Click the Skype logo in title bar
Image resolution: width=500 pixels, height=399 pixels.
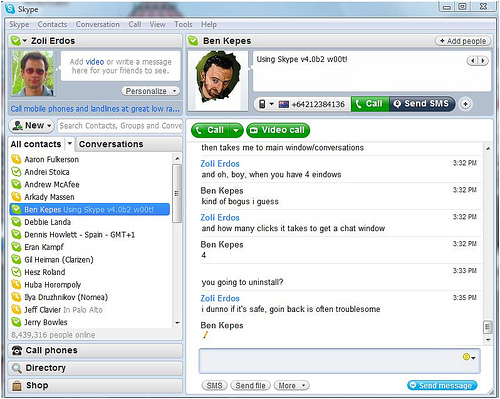(x=10, y=9)
